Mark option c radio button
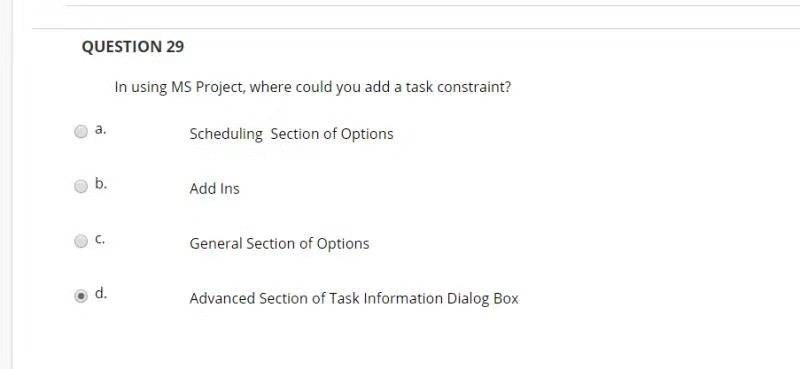800x369 pixels. click(x=81, y=241)
